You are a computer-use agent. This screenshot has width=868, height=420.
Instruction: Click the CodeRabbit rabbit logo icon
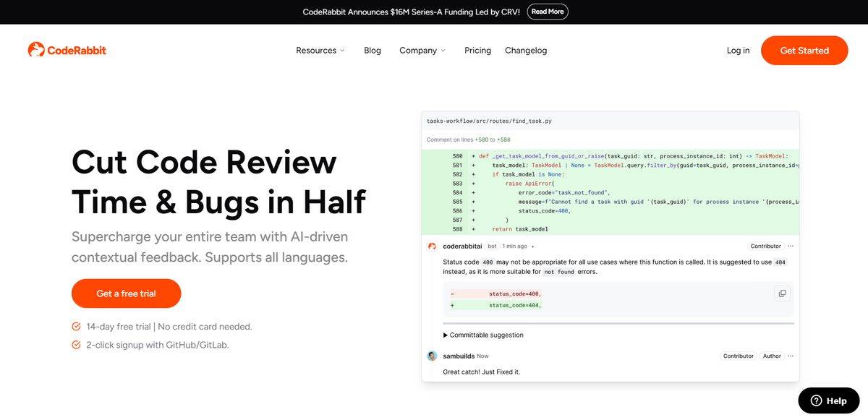[36, 50]
